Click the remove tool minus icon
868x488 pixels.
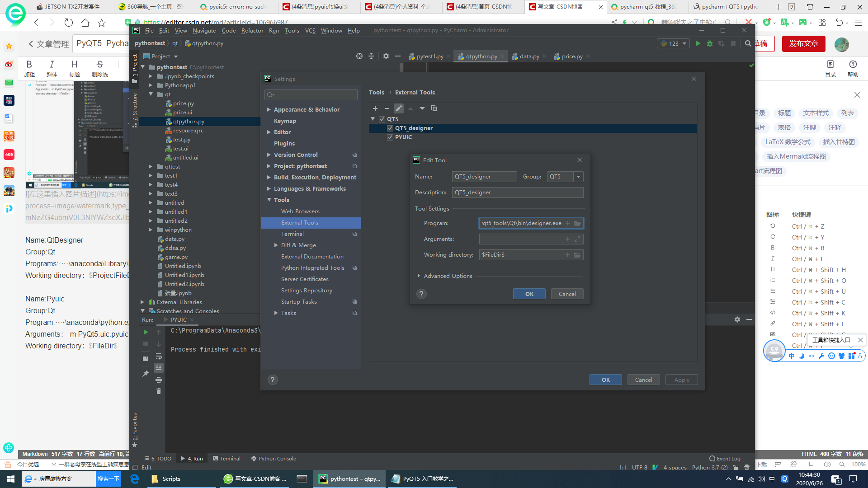(x=387, y=108)
